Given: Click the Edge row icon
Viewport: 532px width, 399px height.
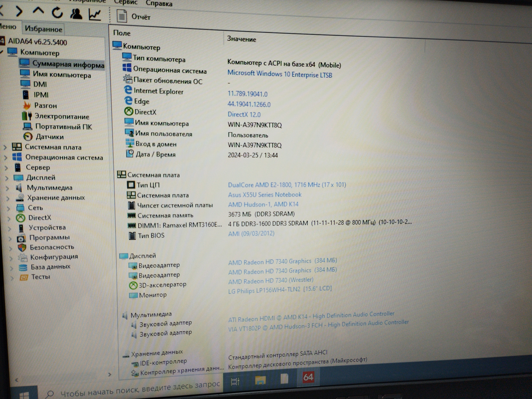Looking at the screenshot, I should [128, 101].
